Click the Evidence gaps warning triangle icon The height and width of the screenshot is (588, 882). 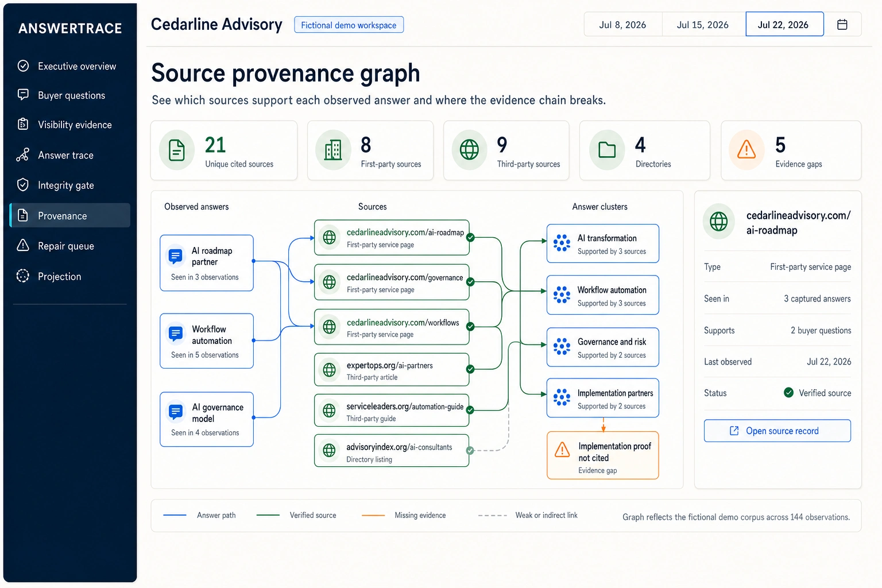746,150
